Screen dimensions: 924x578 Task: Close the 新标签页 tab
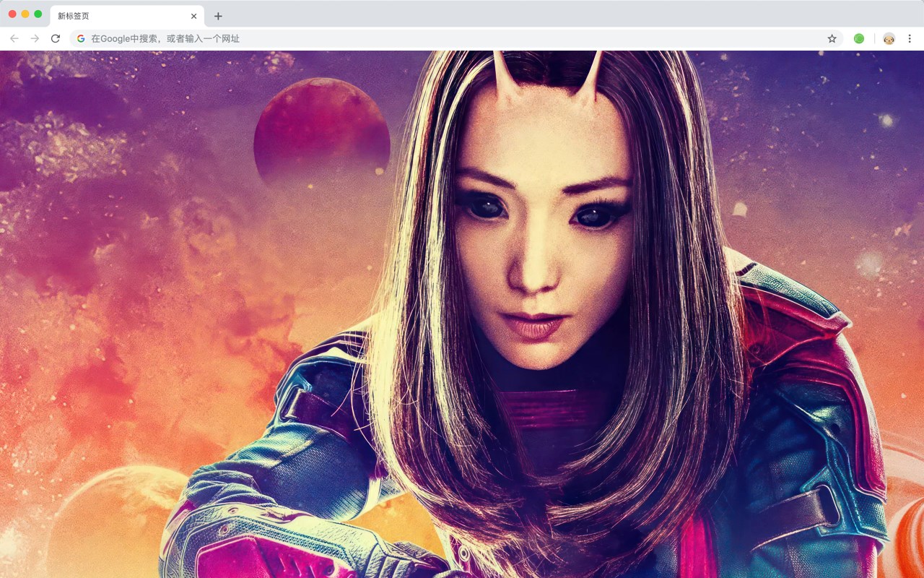click(x=193, y=16)
